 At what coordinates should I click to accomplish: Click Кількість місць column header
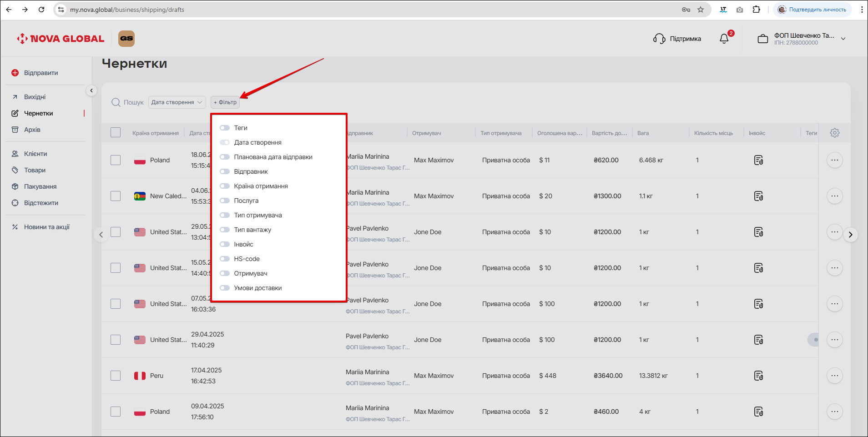(x=713, y=133)
